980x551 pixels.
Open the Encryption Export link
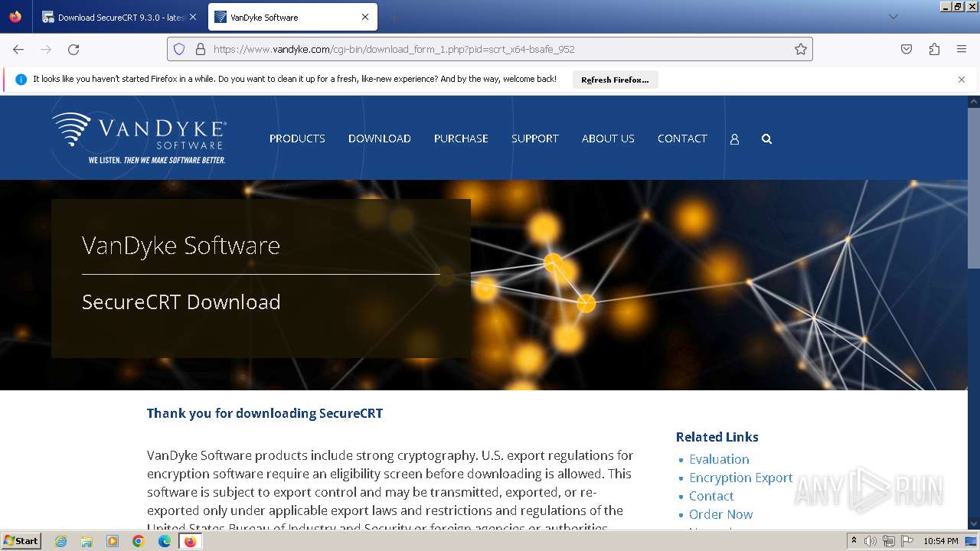tap(741, 478)
